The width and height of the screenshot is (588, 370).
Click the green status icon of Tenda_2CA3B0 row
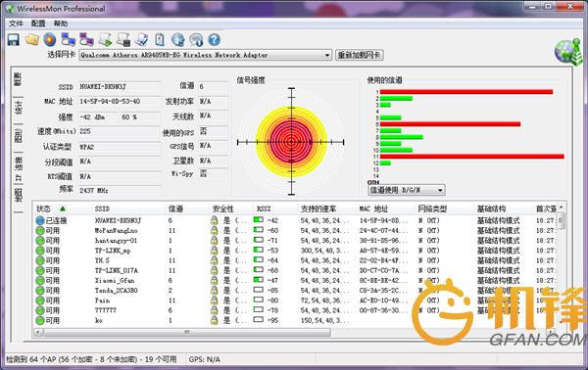tap(40, 291)
